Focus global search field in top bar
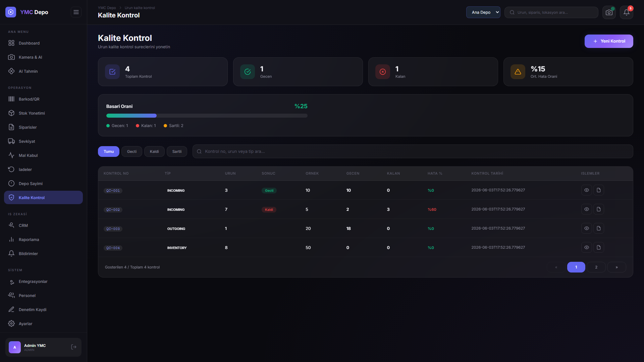Screen dimensions: 644x362 [551, 12]
